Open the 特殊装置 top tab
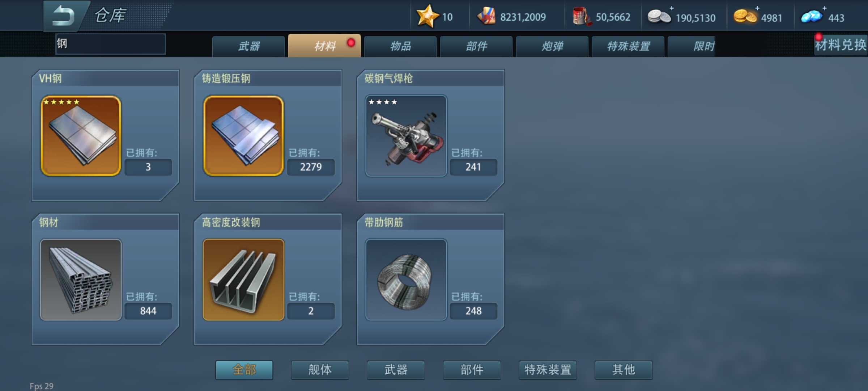Screen dimensions: 868x391 pos(628,46)
